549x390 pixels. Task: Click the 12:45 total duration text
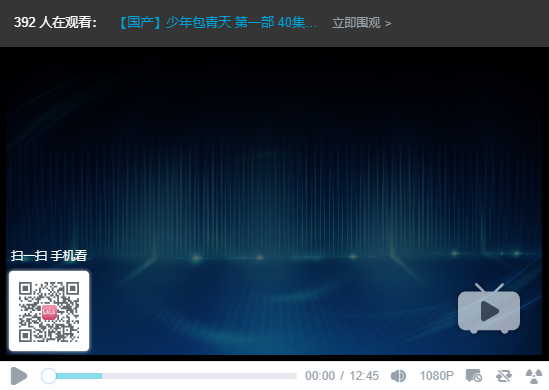(364, 376)
